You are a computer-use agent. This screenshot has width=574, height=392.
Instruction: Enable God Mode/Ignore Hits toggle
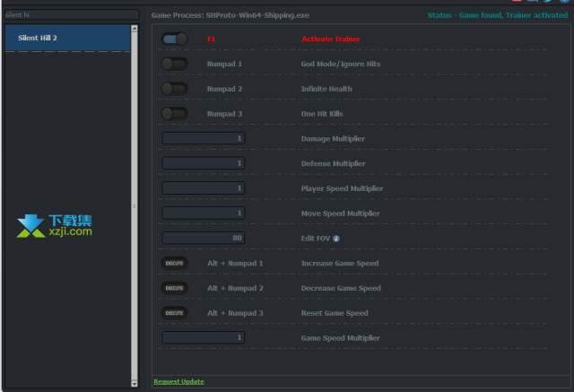[175, 64]
